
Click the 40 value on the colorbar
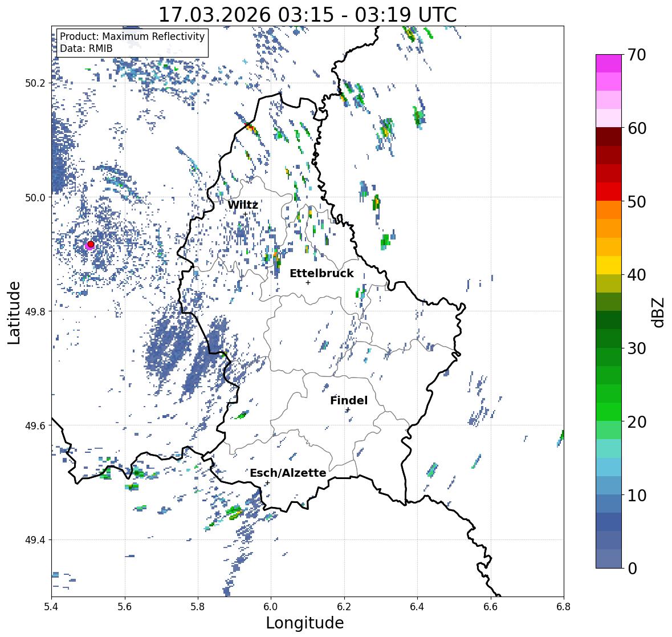pos(637,275)
